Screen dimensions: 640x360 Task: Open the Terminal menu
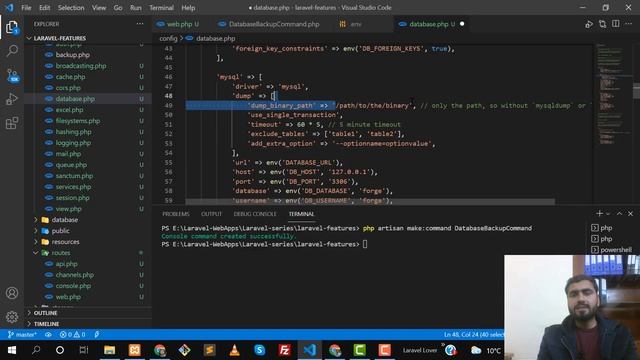pyautogui.click(x=161, y=8)
